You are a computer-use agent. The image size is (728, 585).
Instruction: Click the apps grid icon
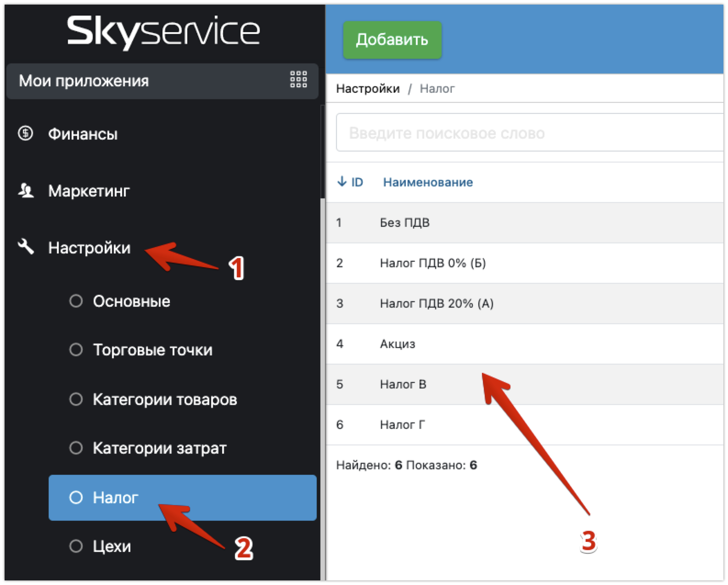click(298, 79)
